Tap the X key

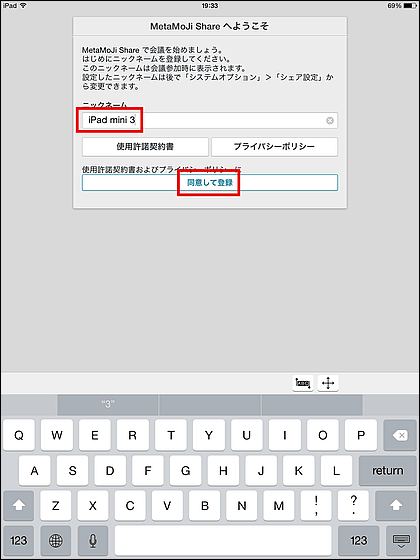(93, 505)
